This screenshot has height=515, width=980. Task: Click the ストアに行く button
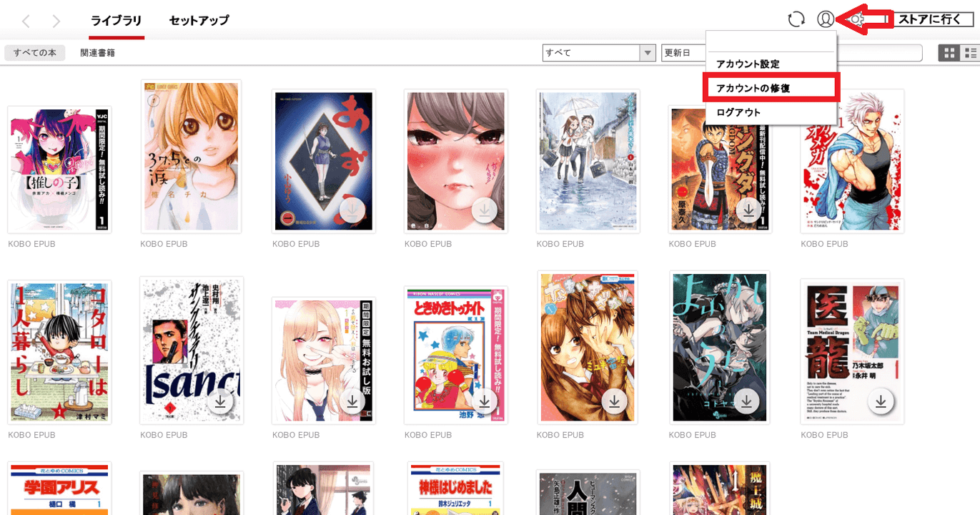[929, 19]
